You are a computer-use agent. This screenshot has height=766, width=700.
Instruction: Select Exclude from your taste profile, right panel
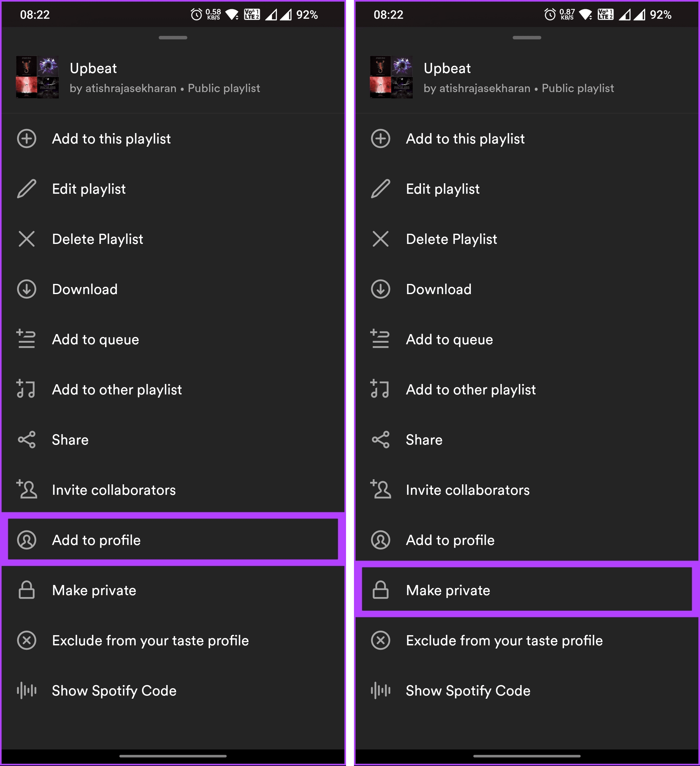click(x=527, y=640)
